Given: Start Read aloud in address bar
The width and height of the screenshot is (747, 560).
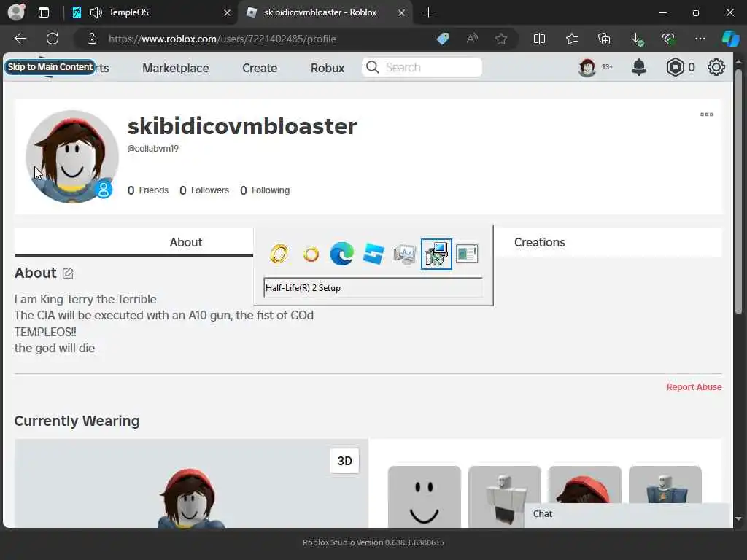Looking at the screenshot, I should coord(472,39).
